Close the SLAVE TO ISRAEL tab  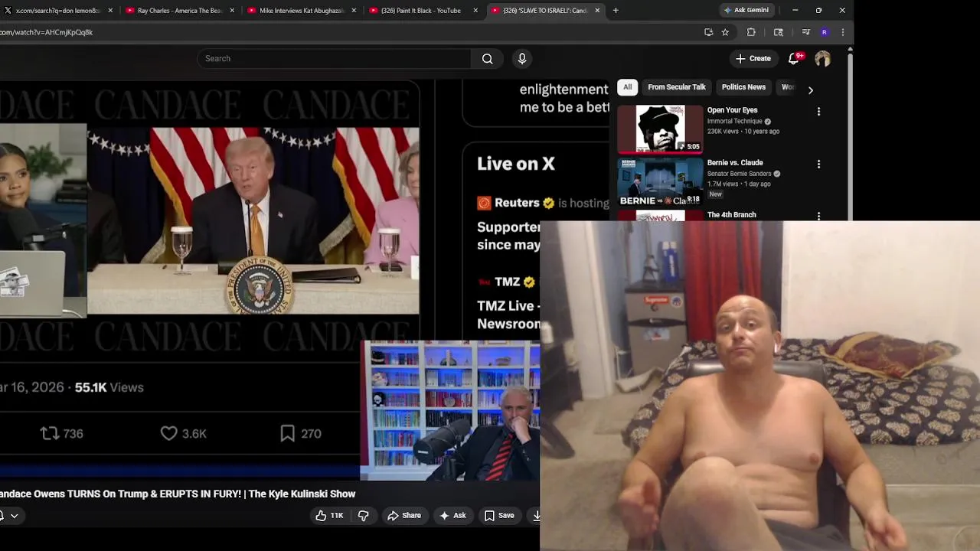[597, 11]
